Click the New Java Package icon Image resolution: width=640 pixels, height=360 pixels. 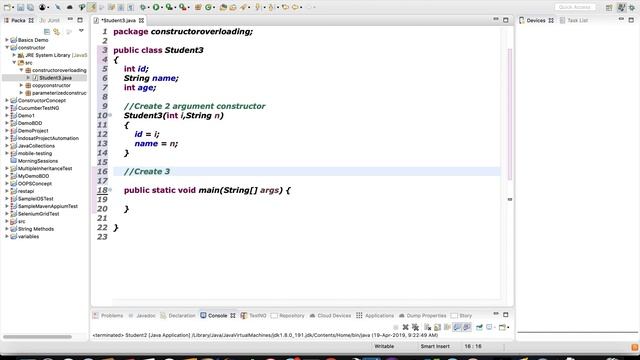(198, 7)
